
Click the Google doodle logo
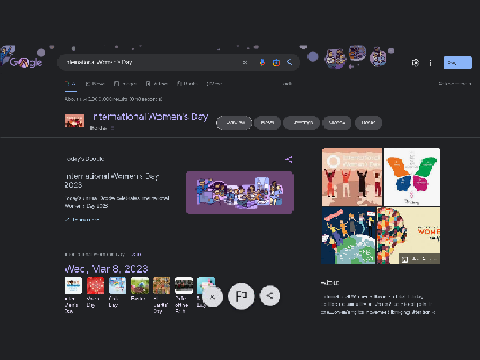coord(22,58)
